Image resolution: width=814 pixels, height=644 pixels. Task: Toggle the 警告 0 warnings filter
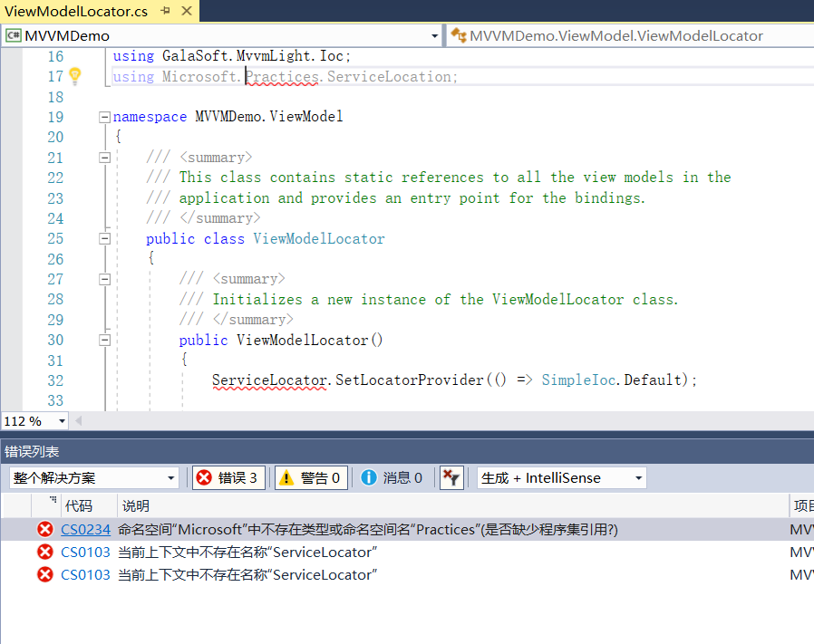coord(311,478)
